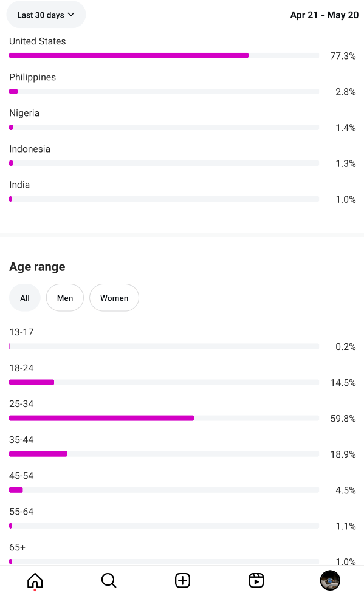Select the Women age range filter
This screenshot has height=593, width=364.
click(114, 298)
